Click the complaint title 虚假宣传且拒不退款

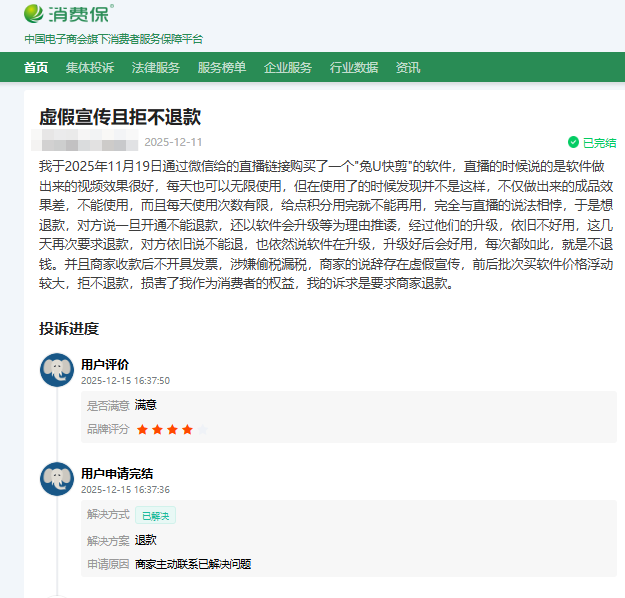coord(120,116)
